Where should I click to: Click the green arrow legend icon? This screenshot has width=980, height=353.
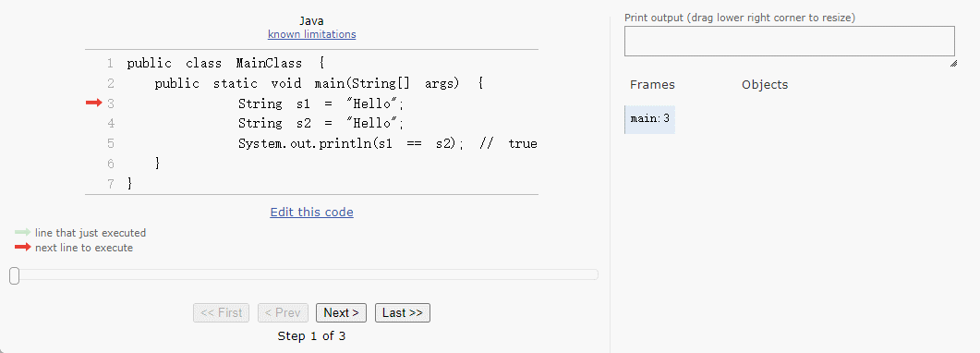click(23, 233)
